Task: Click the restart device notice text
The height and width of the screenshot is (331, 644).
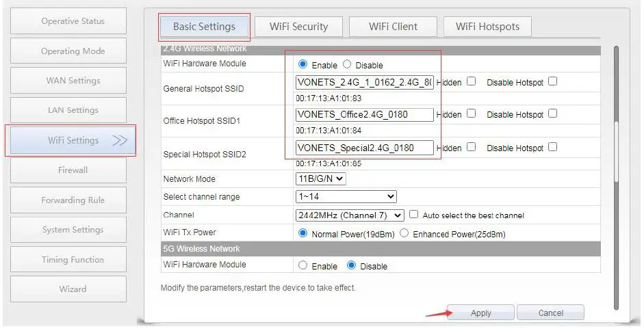Action: coord(258,288)
